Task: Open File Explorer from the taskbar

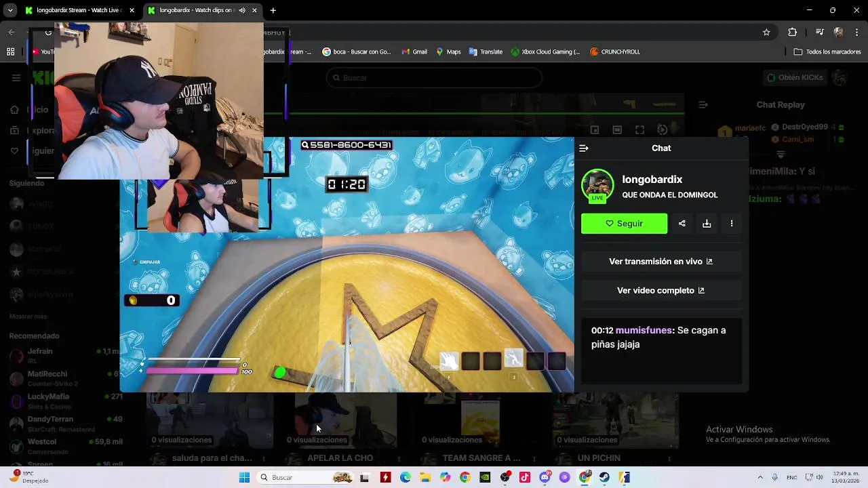Action: (425, 477)
